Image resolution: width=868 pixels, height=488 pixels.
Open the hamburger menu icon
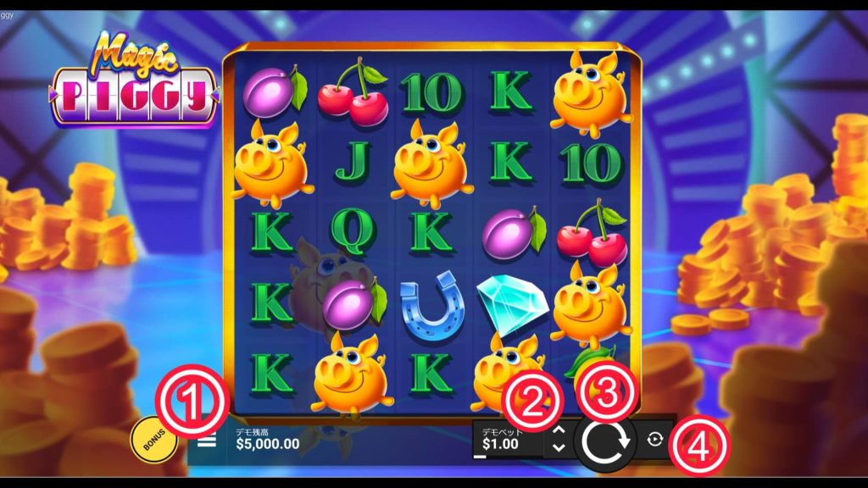click(x=207, y=441)
